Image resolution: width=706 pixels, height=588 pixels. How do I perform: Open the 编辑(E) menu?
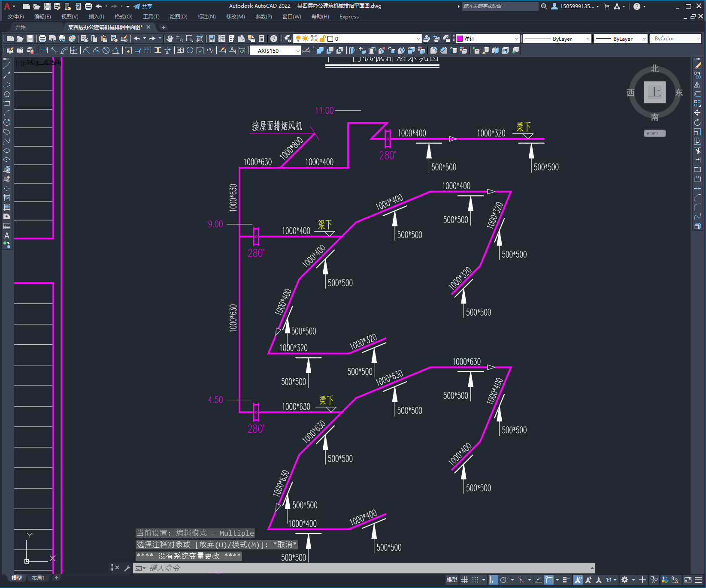pos(42,17)
